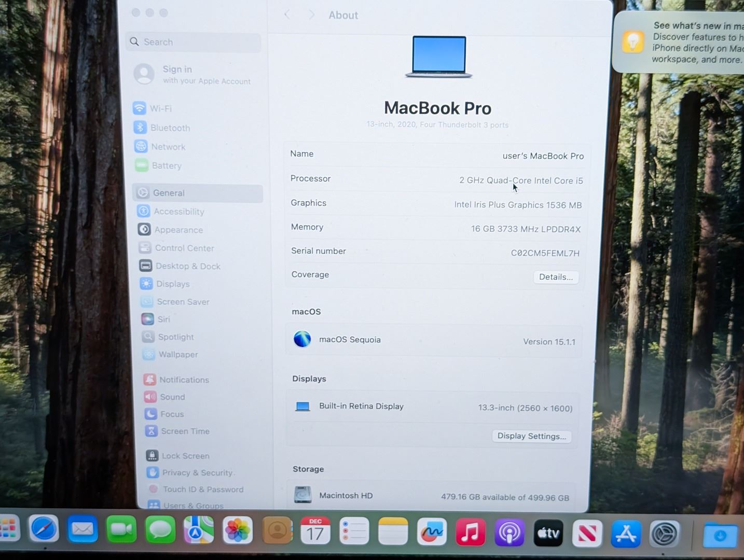
Task: Open Bluetooth settings pane
Action: pos(170,128)
